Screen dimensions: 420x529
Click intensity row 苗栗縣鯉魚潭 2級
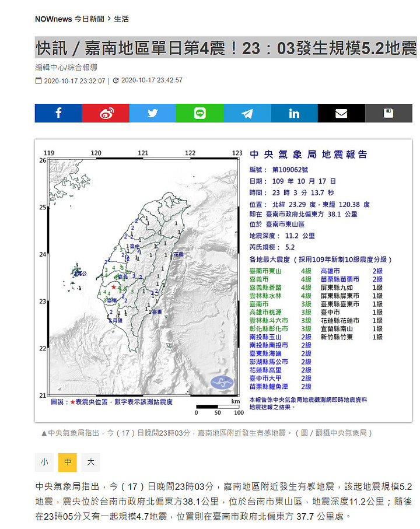[x=281, y=387]
